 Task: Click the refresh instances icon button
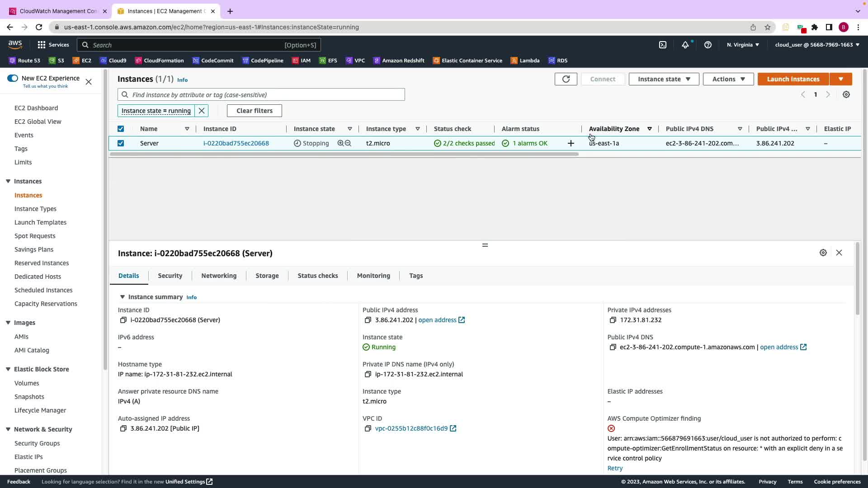pos(566,79)
